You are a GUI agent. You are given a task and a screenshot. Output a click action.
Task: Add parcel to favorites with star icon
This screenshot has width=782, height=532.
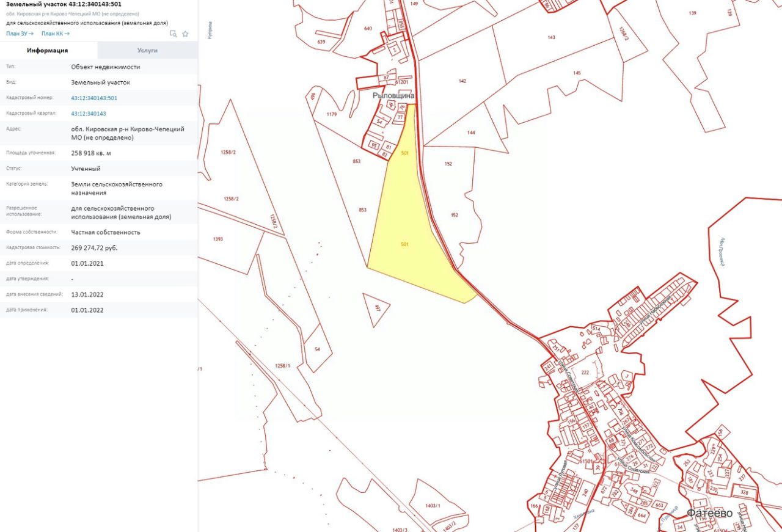[x=185, y=34]
